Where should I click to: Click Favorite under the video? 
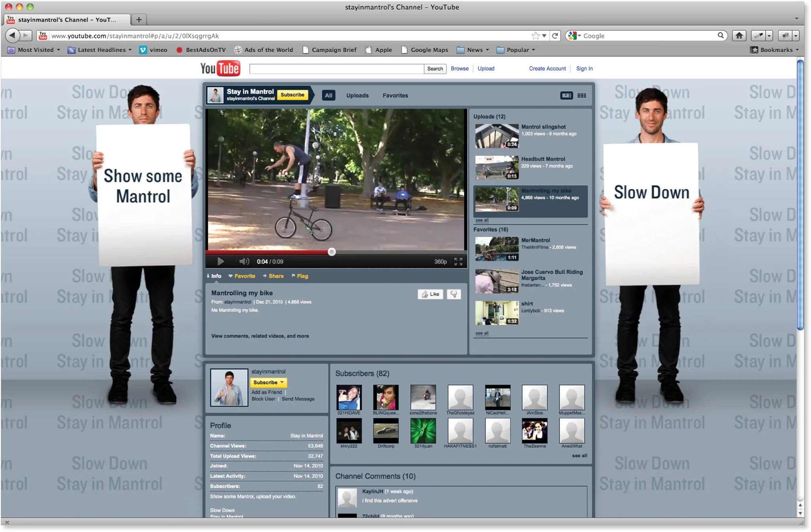coord(242,276)
